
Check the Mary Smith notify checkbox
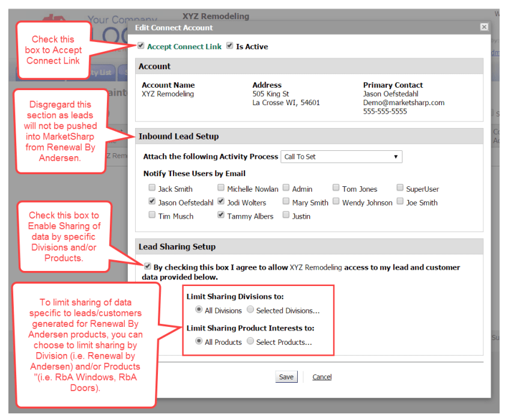pyautogui.click(x=286, y=201)
